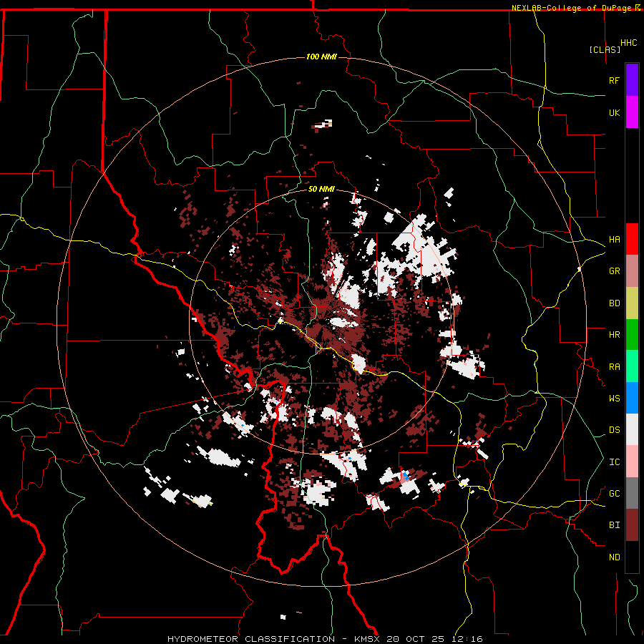
Task: Click the HHC product label
Action: (629, 43)
